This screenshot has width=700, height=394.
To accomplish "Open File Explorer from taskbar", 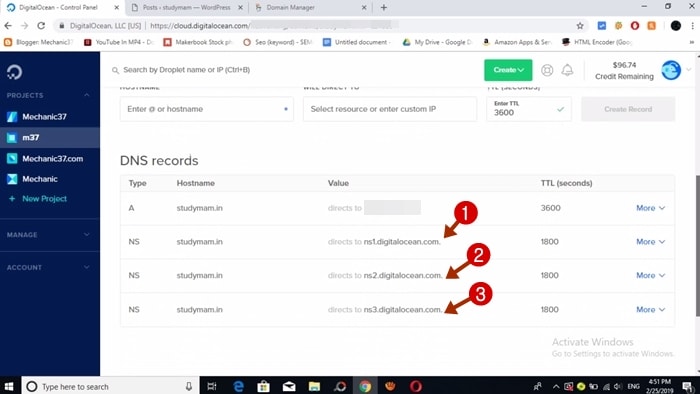I will tap(314, 386).
